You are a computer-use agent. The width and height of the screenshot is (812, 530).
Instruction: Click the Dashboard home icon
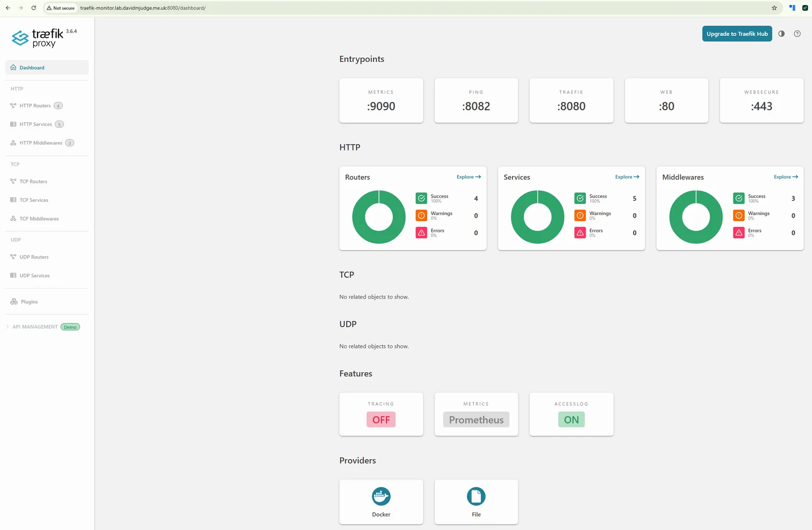point(13,67)
